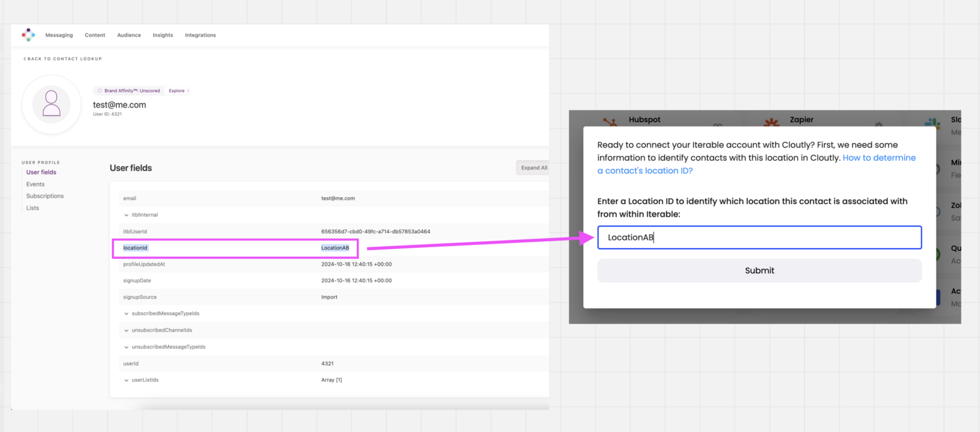This screenshot has width=980, height=432.
Task: Open the Messaging menu
Action: (x=59, y=35)
